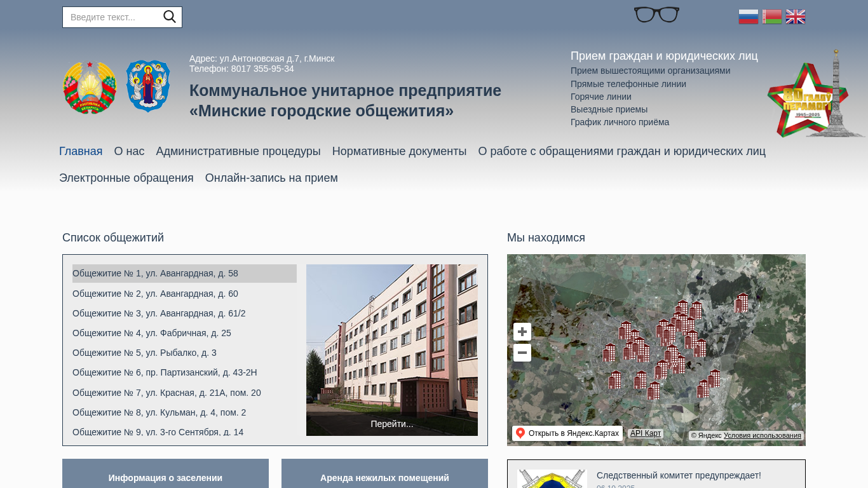Go to Онлайн-запись на прием page

[x=271, y=178]
